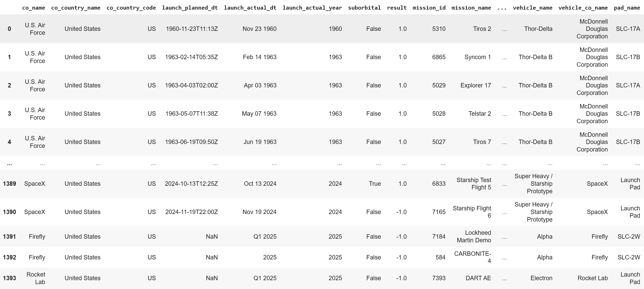This screenshot has height=289, width=644.
Task: Click mission id 7393
Action: click(439, 278)
